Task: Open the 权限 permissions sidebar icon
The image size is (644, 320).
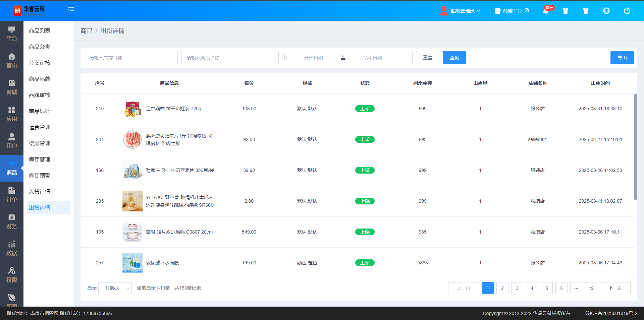Action: 12,275
